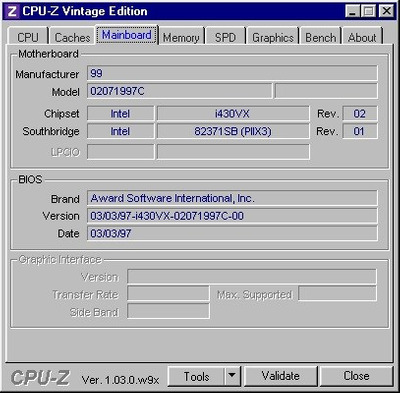Click the southbridge 82371SB (PIIX3) field
This screenshot has height=393, width=400.
pyautogui.click(x=233, y=131)
